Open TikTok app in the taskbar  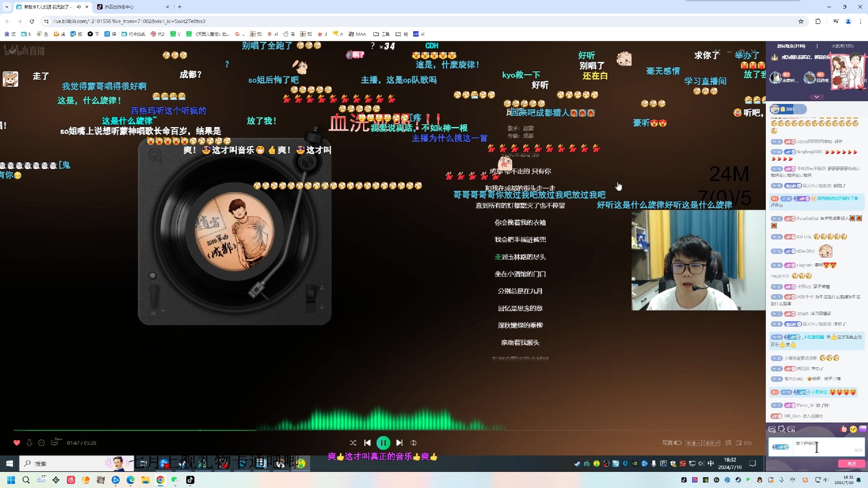point(190,480)
